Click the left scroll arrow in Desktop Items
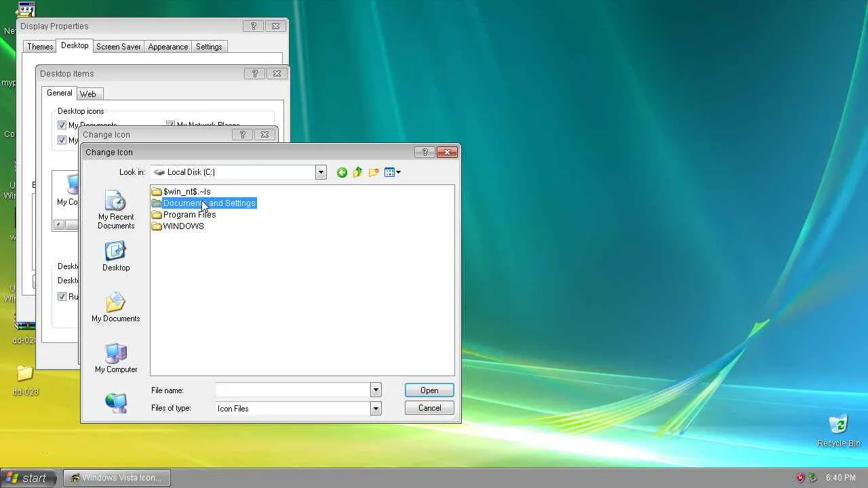The width and height of the screenshot is (868, 488). pos(59,225)
